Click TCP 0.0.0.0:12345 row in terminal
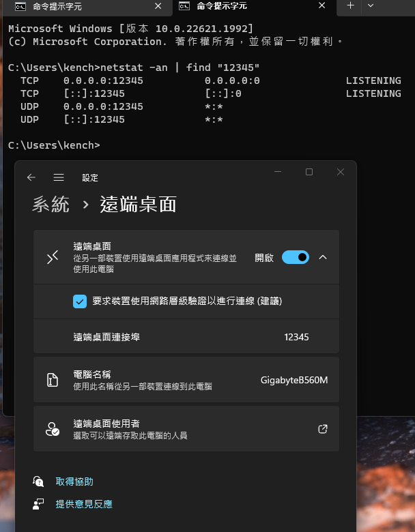 [210, 80]
